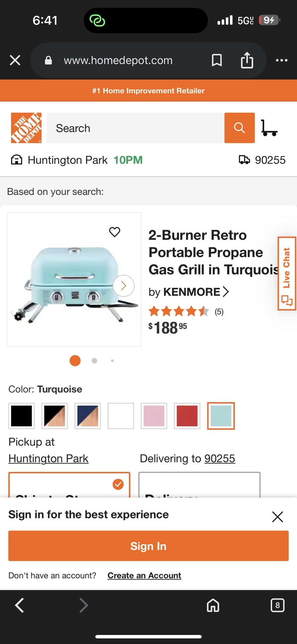
Task: Open browser tabs switcher showing 8
Action: click(277, 605)
